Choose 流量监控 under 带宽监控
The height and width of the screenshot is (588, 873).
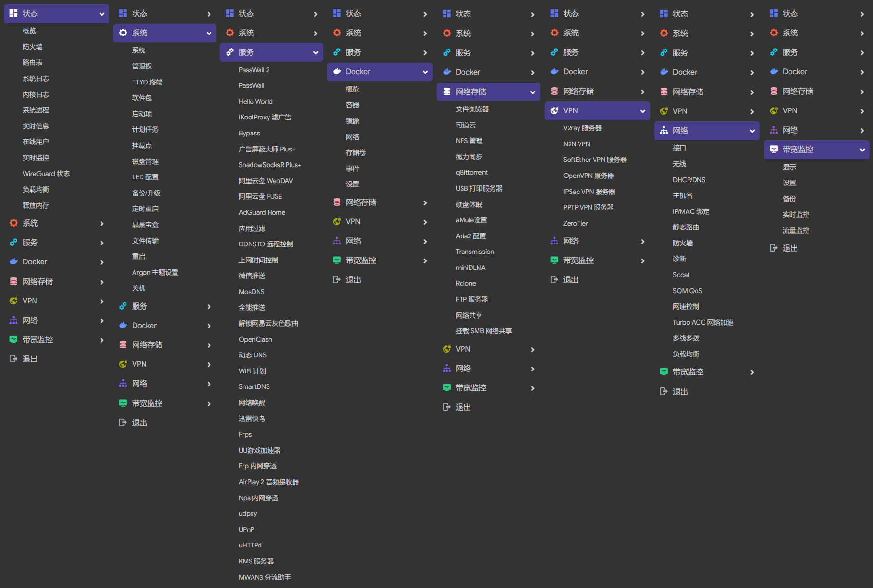coord(796,230)
